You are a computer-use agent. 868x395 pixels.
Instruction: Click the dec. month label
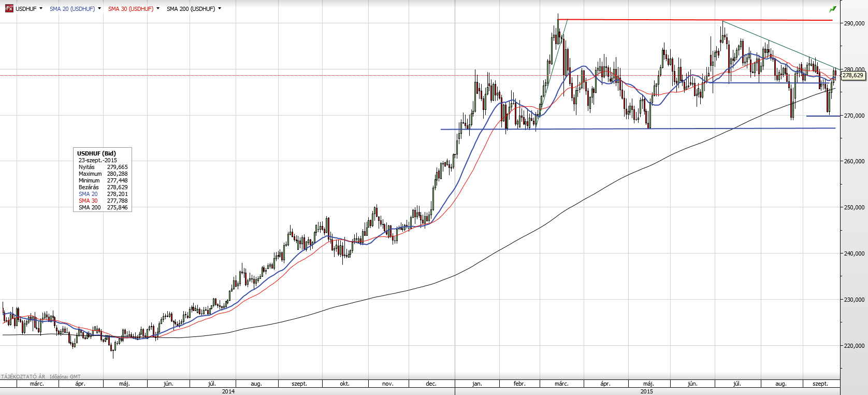pos(431,384)
